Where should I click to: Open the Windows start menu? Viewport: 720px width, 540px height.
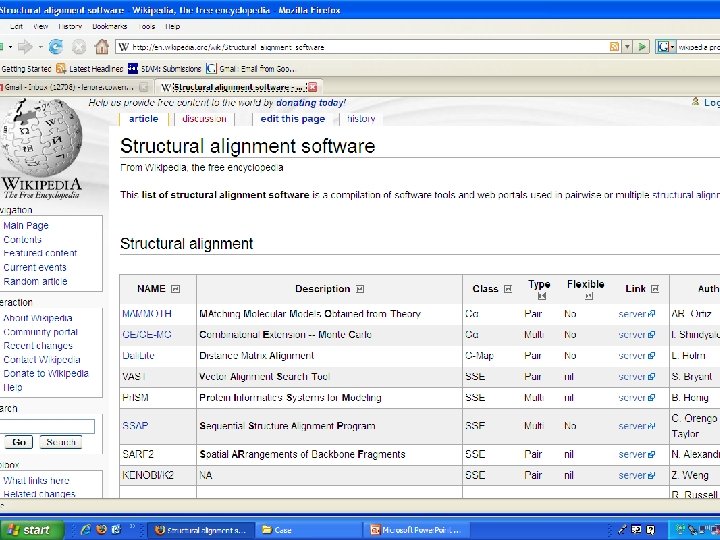click(31, 530)
